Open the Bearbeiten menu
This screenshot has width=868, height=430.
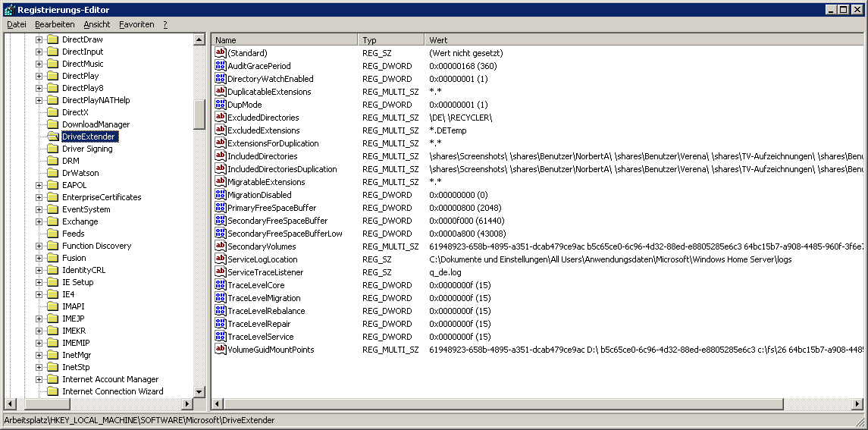(55, 24)
